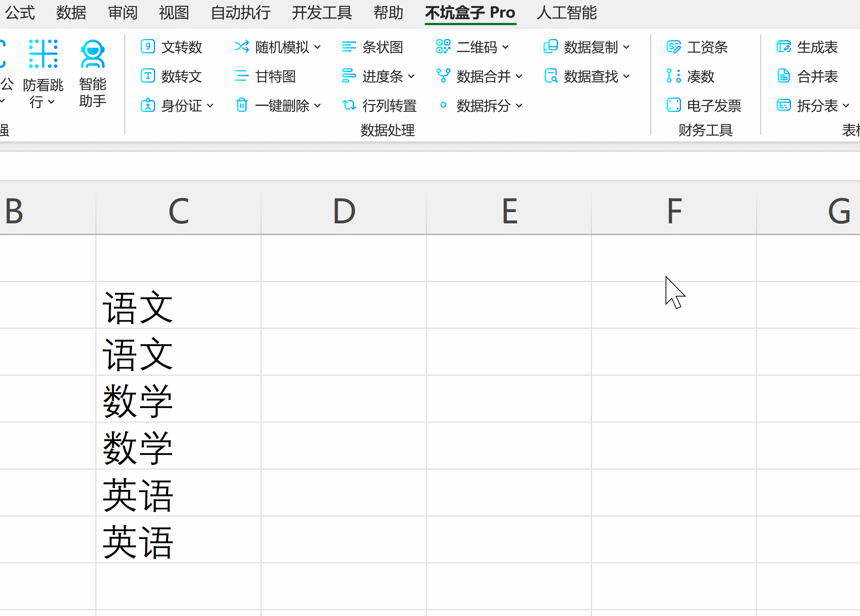Open the 开发工具 tab
860x616 pixels.
(322, 13)
